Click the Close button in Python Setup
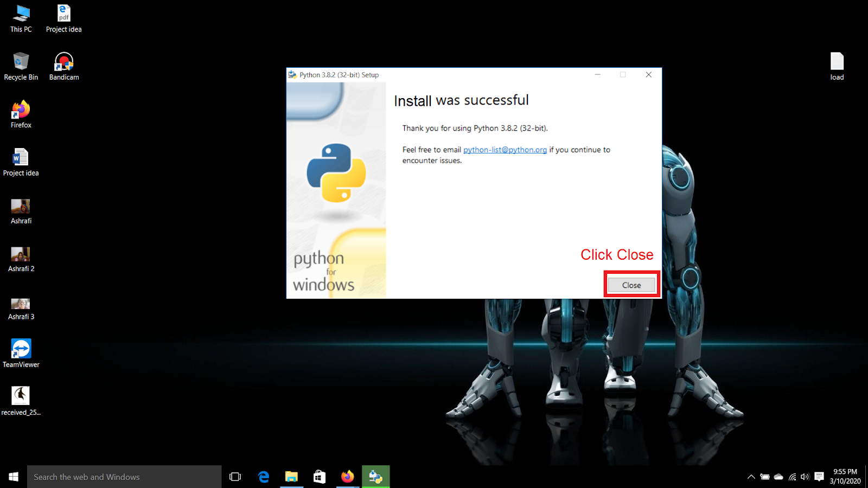Viewport: 868px width, 488px height. tap(631, 285)
